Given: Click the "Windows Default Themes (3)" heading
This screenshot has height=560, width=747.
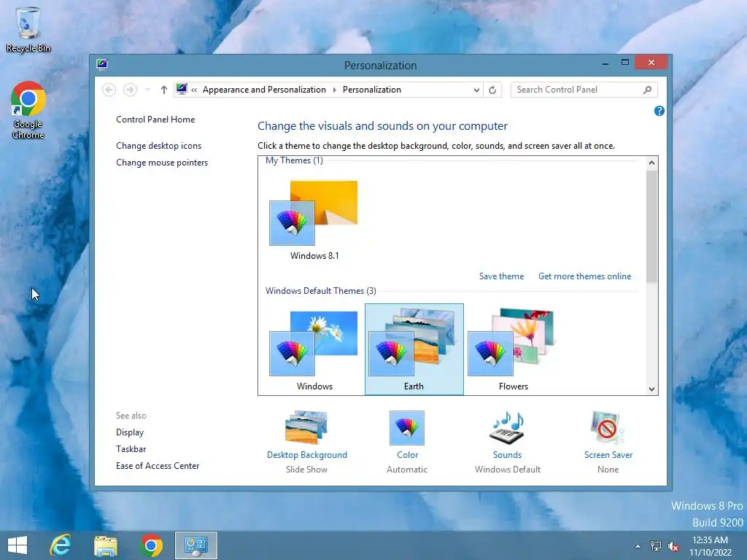Looking at the screenshot, I should click(x=321, y=291).
